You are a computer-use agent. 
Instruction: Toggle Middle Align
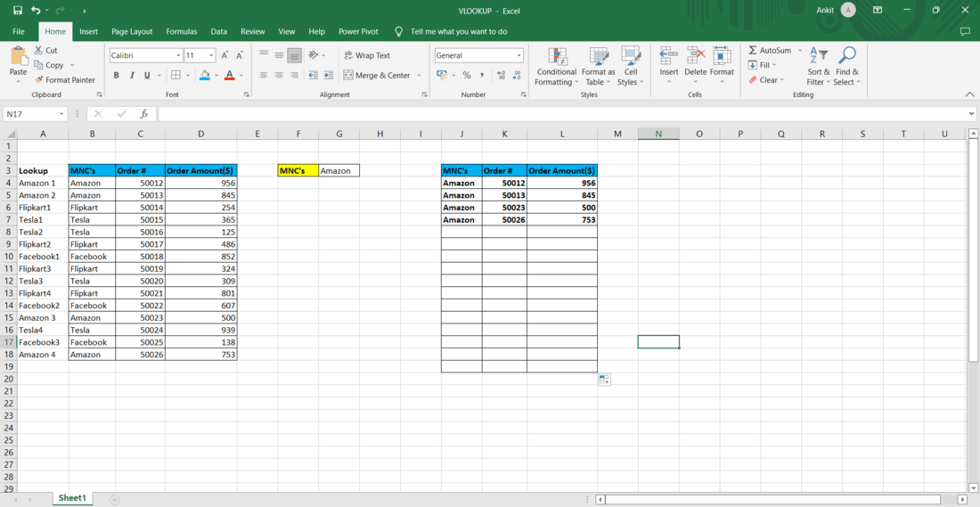[x=279, y=55]
